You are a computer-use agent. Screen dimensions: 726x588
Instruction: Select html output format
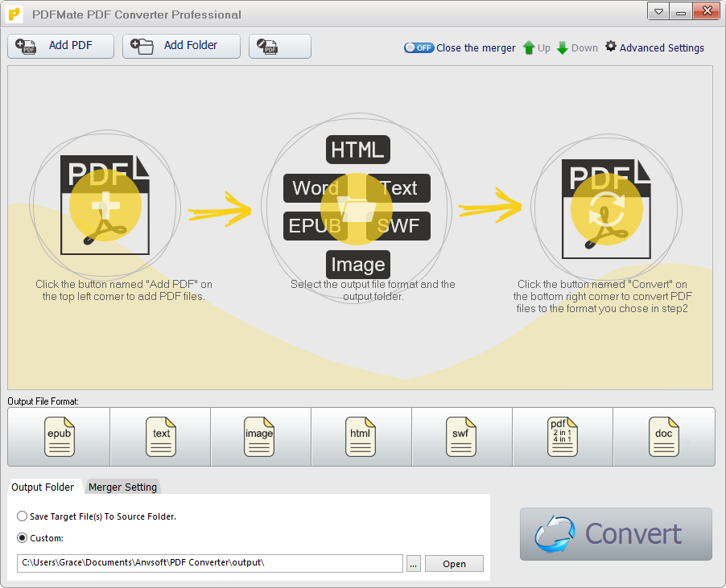[x=361, y=437]
